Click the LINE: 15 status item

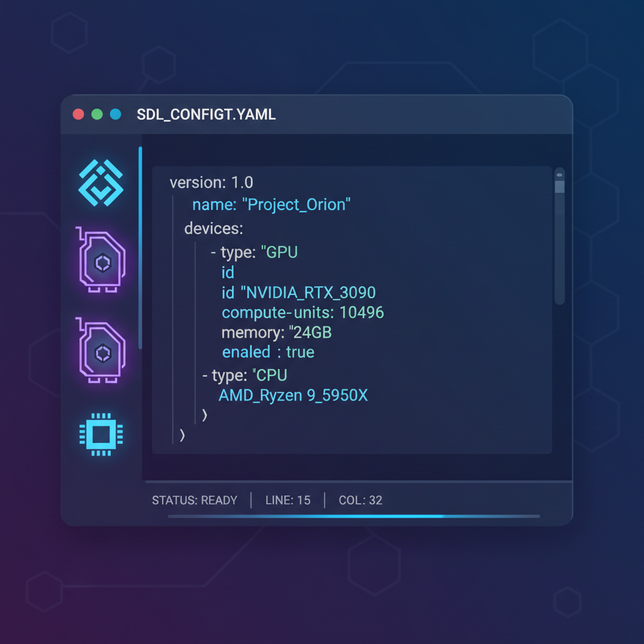[x=288, y=501]
